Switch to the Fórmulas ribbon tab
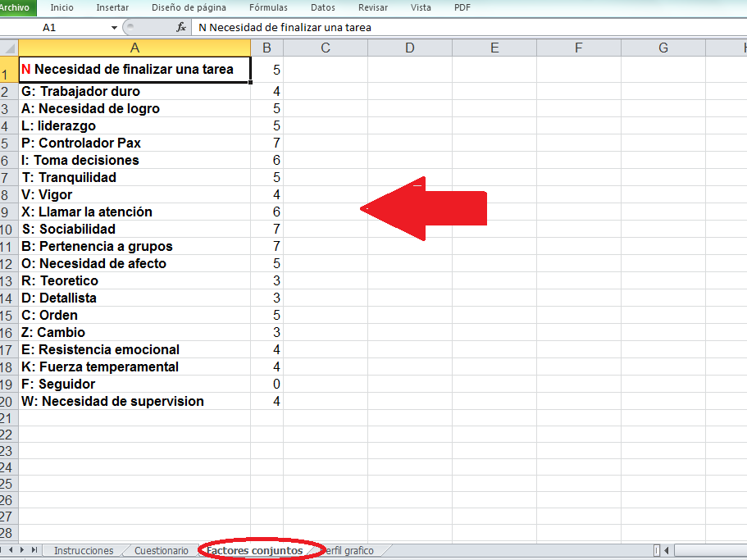The image size is (747, 560). (268, 7)
